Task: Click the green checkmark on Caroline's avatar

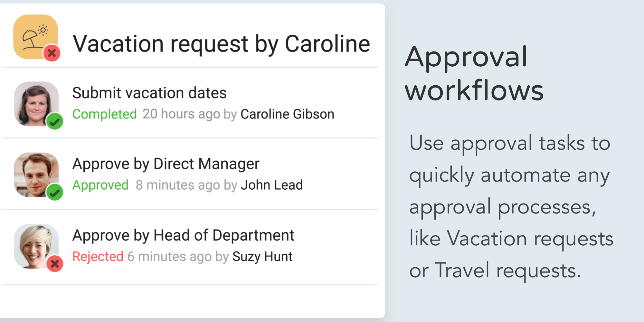Action: pyautogui.click(x=55, y=121)
